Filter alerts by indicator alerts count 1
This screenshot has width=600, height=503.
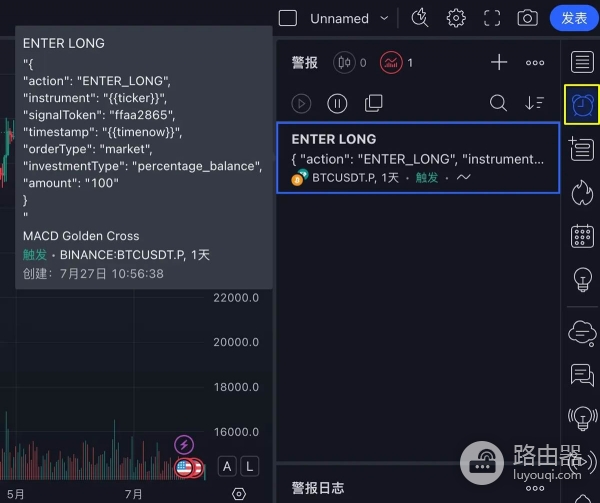(x=397, y=62)
